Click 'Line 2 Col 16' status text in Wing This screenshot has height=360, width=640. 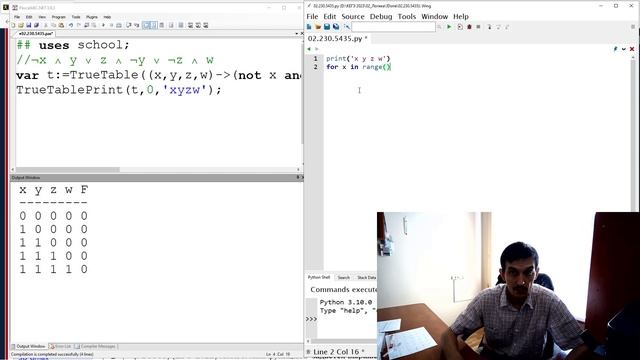(338, 352)
